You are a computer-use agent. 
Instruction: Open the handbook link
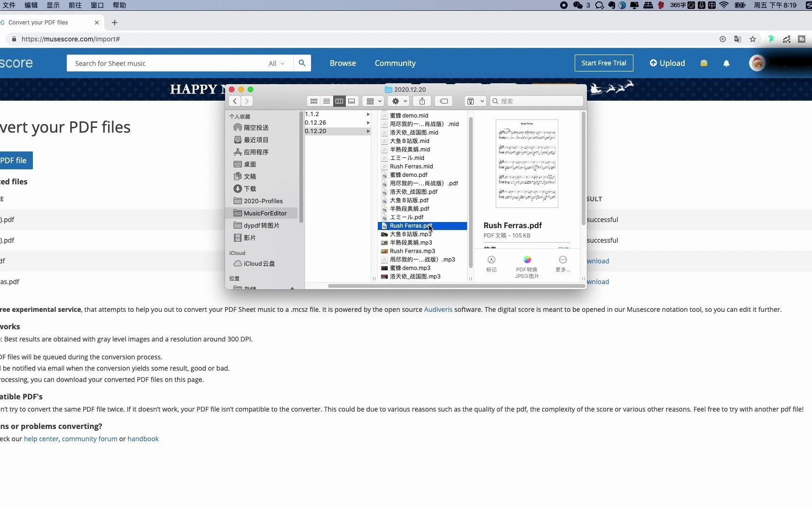(143, 439)
